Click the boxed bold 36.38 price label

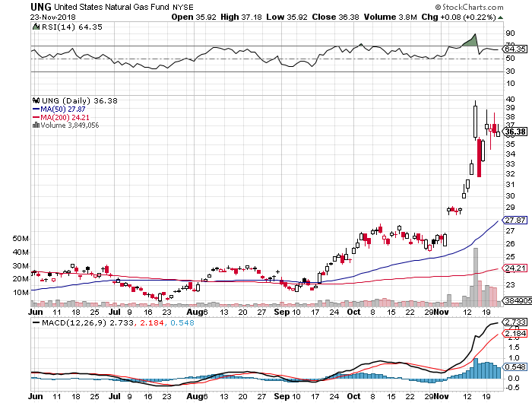point(515,132)
